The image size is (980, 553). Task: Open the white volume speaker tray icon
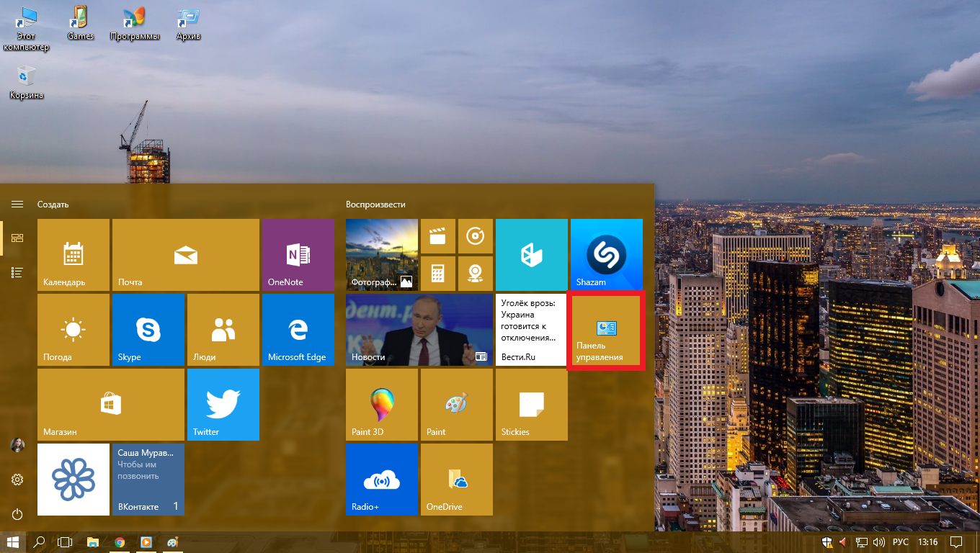[x=878, y=542]
